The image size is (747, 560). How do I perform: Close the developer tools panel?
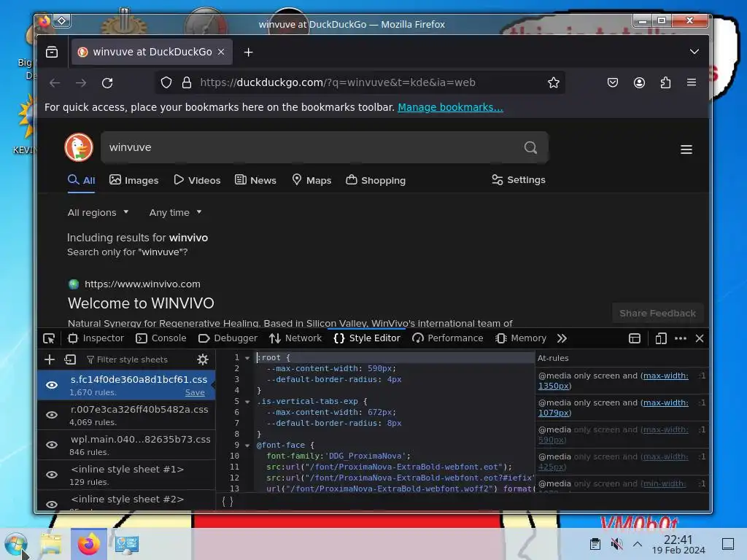700,338
